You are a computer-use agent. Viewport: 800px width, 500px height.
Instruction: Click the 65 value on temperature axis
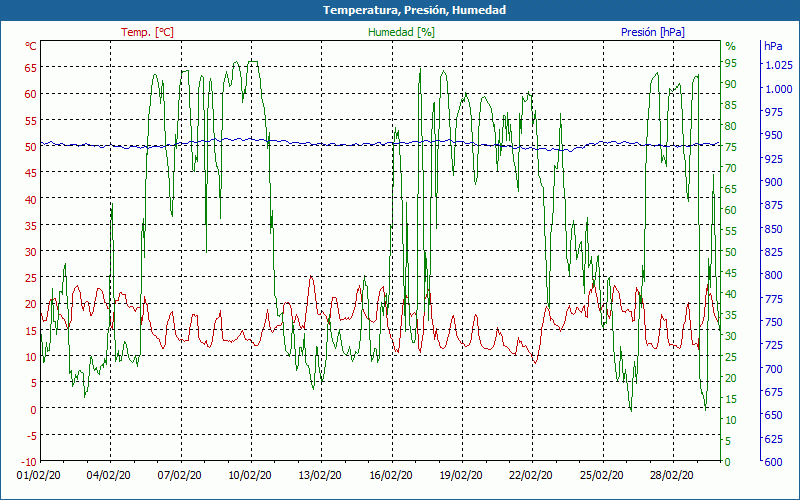[x=31, y=67]
